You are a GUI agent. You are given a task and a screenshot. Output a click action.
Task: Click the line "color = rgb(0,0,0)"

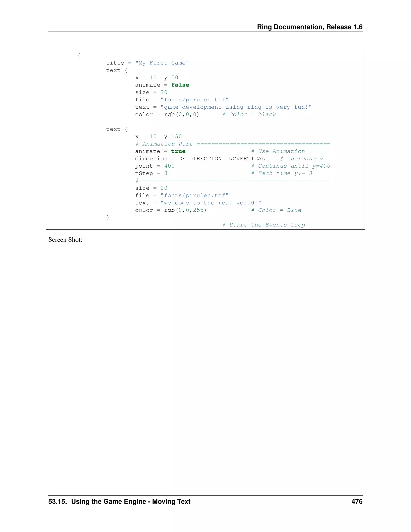(167, 114)
